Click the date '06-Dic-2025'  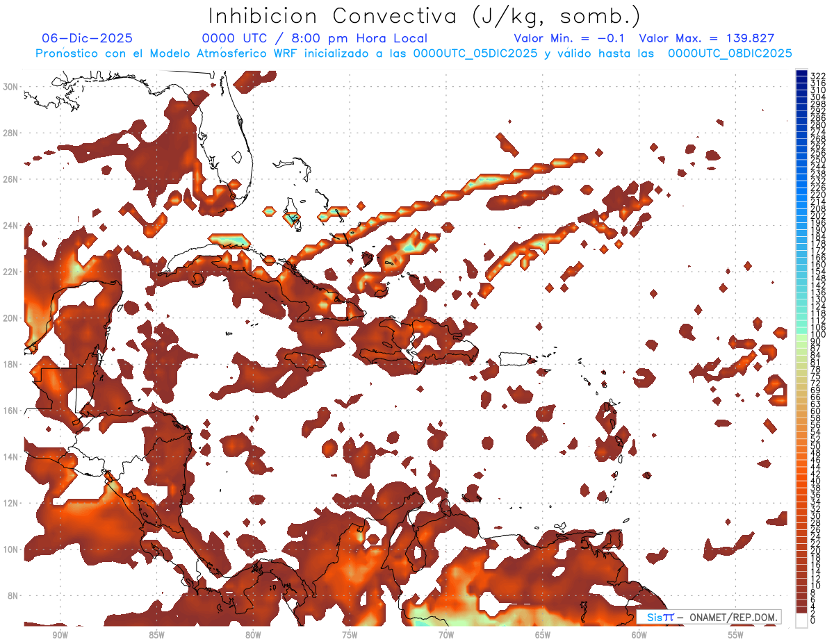88,38
